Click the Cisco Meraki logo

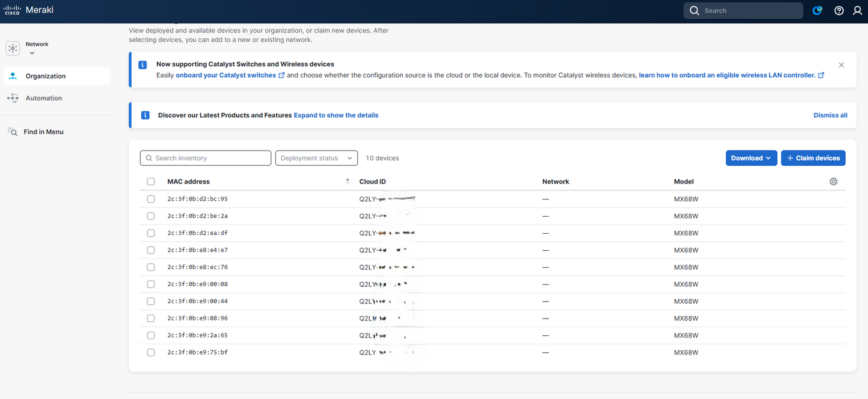tap(29, 10)
